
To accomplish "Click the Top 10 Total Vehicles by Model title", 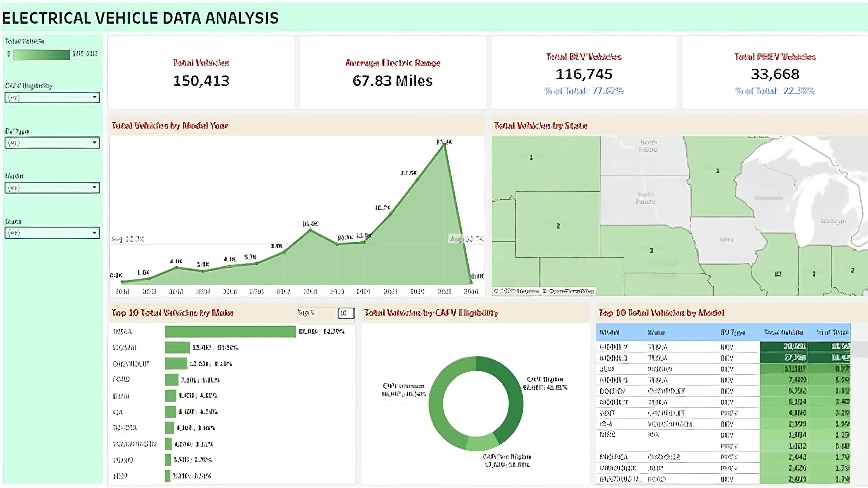I will point(661,313).
